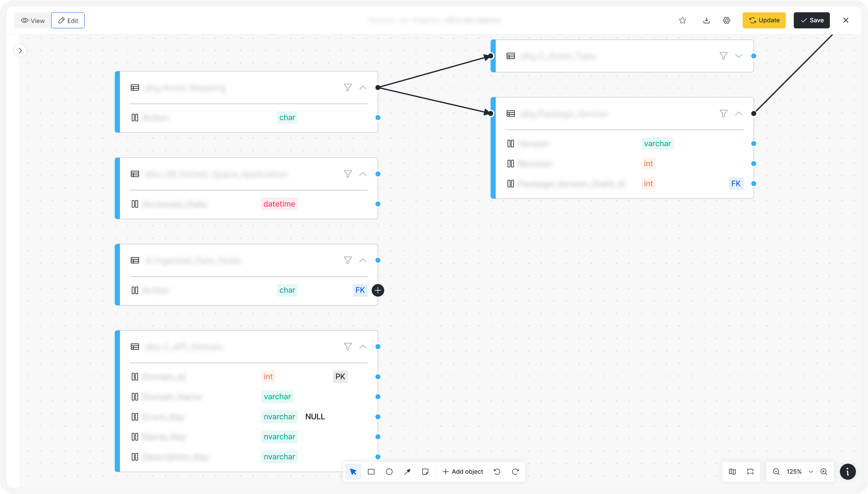
Task: Select the rectangle shape tool
Action: (x=371, y=471)
